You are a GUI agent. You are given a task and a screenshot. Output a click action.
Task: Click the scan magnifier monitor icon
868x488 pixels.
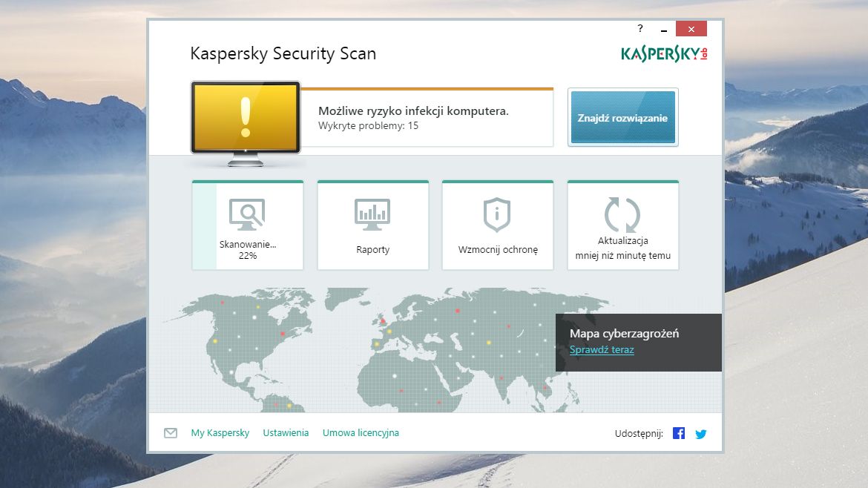(x=247, y=214)
